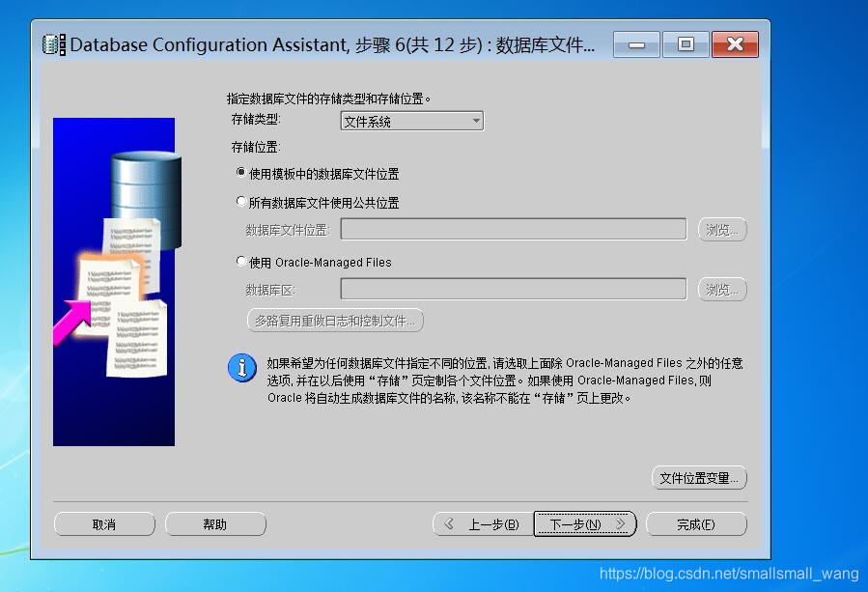Viewport: 868px width, 592px height.
Task: Click the 完成(F) finish button
Action: tap(696, 523)
